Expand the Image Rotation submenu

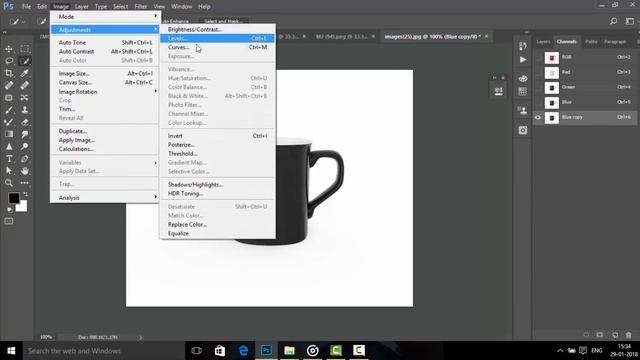click(104, 92)
